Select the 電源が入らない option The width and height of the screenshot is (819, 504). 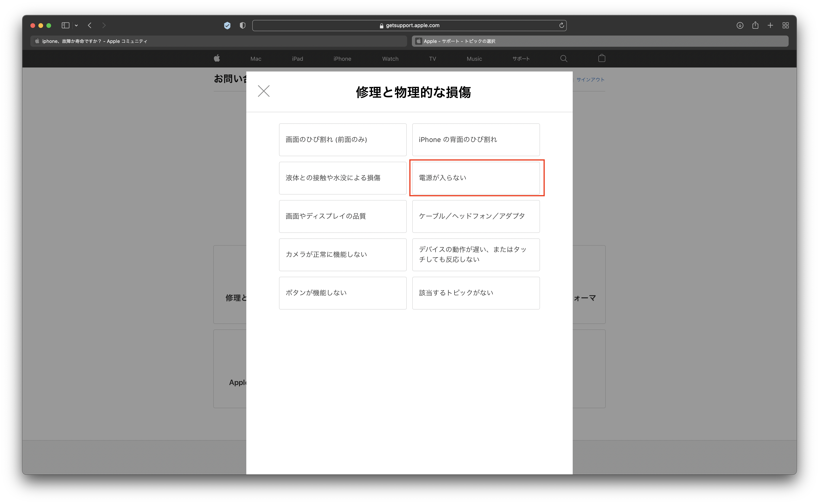pyautogui.click(x=476, y=178)
